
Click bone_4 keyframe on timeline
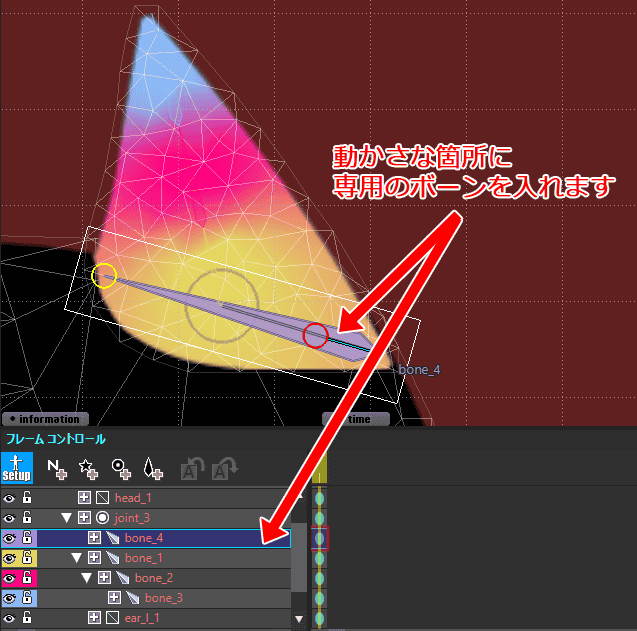(x=320, y=538)
